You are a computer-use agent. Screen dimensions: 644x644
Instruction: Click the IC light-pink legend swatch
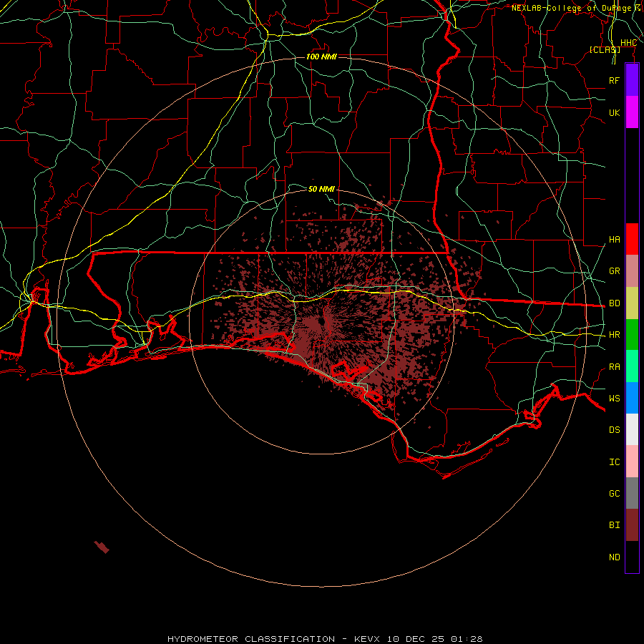(x=632, y=462)
